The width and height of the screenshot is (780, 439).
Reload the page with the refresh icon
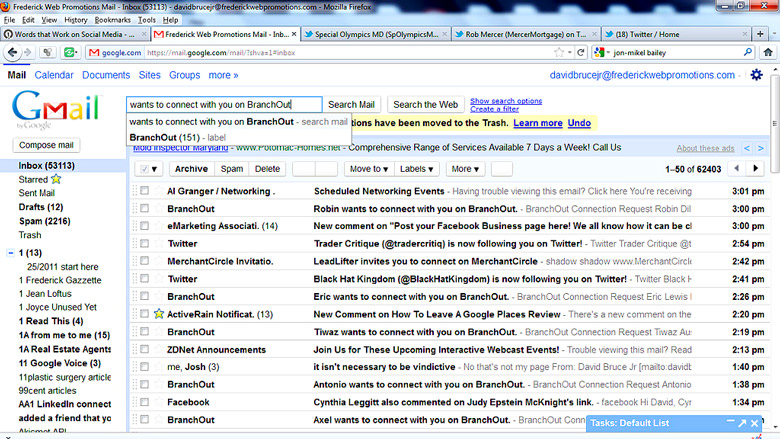[581, 52]
